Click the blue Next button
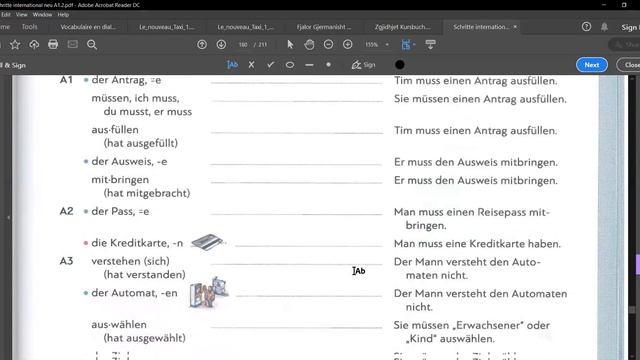Viewport: 640px width, 360px height. (591, 65)
